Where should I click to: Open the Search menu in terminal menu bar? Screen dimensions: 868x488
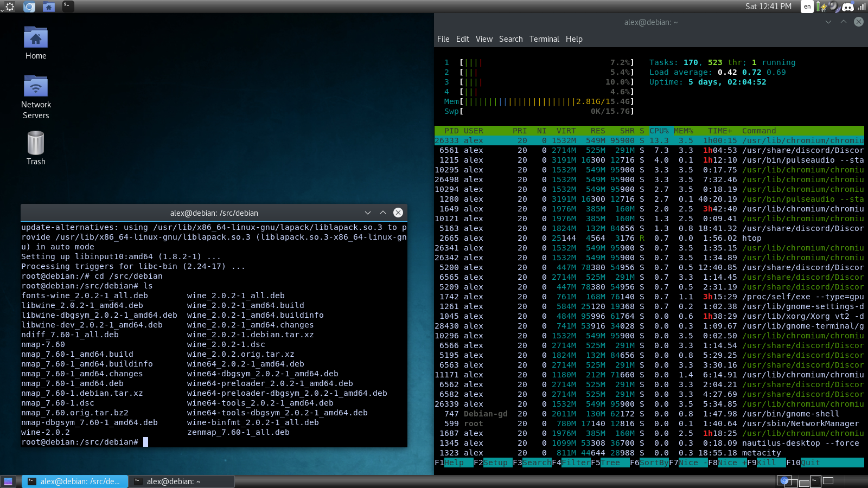coord(510,39)
